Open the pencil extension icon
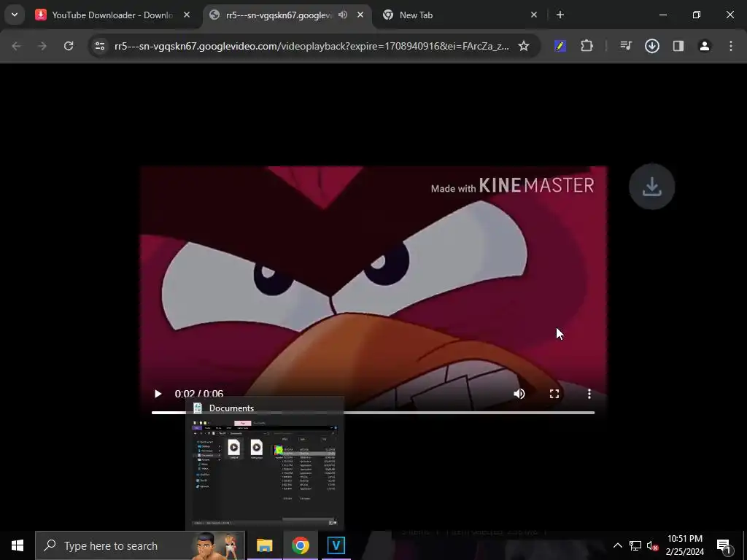The height and width of the screenshot is (560, 747). (x=560, y=46)
